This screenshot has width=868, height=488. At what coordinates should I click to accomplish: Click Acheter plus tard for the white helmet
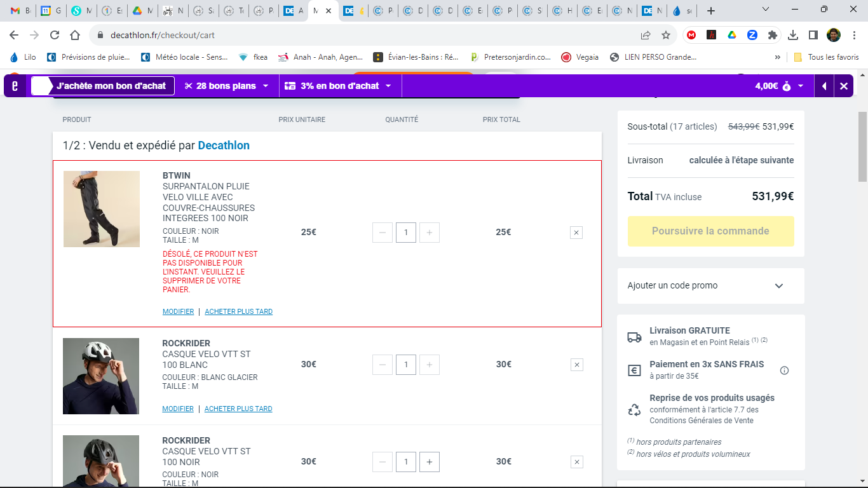click(x=238, y=409)
